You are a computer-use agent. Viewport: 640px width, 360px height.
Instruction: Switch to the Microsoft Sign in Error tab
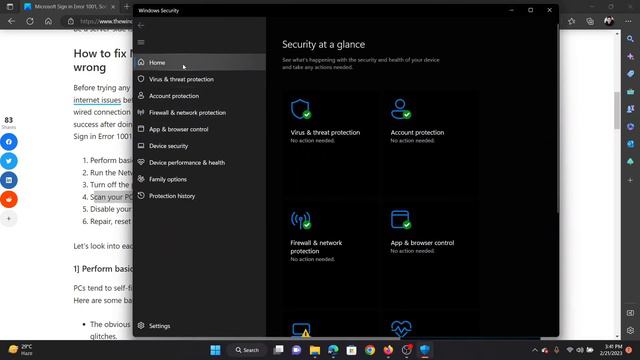click(70, 7)
